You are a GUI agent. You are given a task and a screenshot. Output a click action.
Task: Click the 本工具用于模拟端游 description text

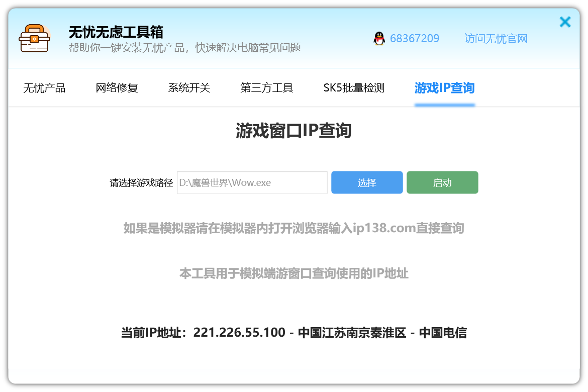(293, 273)
